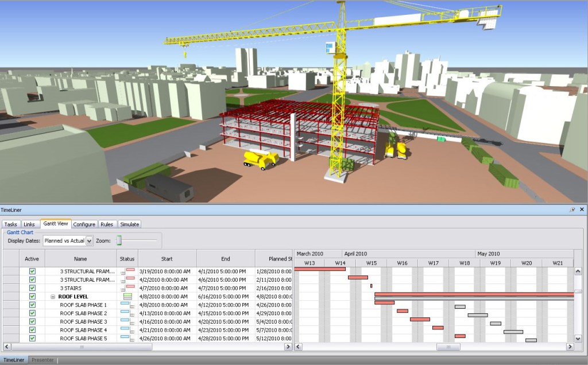Collapse the ROOF LEVEL task group
Viewport: 588px width, 365px height.
click(53, 297)
